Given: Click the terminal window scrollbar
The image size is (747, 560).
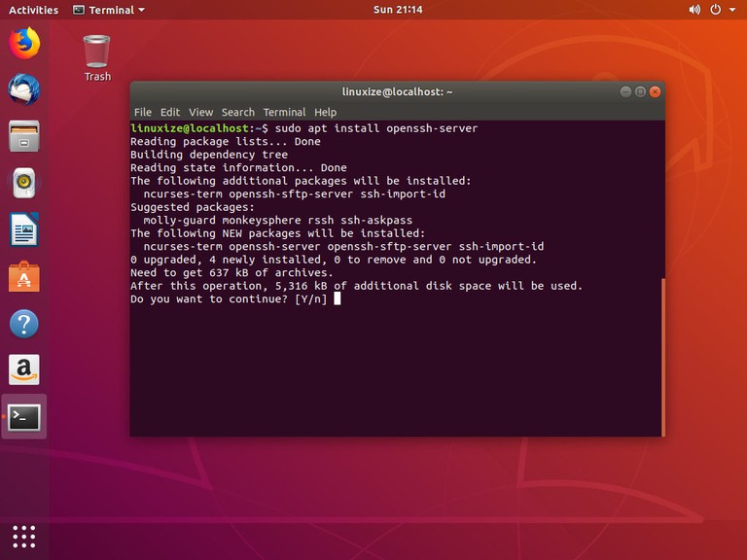Looking at the screenshot, I should point(663,356).
